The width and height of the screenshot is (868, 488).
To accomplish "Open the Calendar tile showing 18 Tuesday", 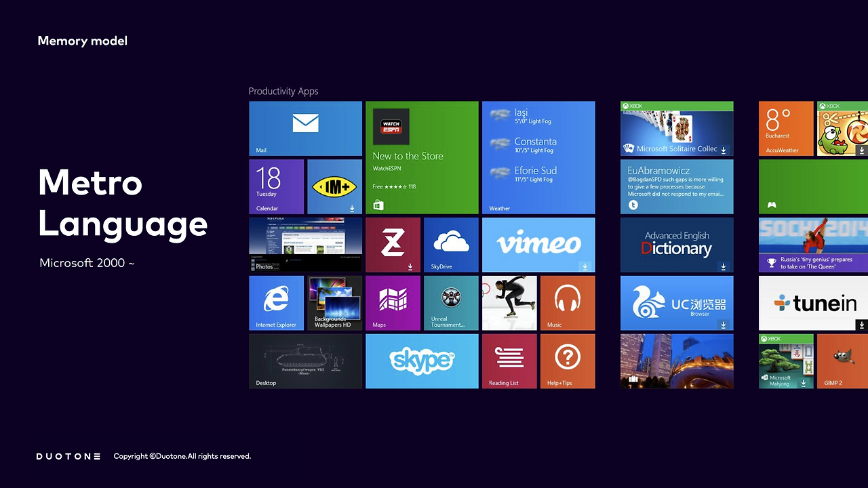I will pyautogui.click(x=276, y=187).
